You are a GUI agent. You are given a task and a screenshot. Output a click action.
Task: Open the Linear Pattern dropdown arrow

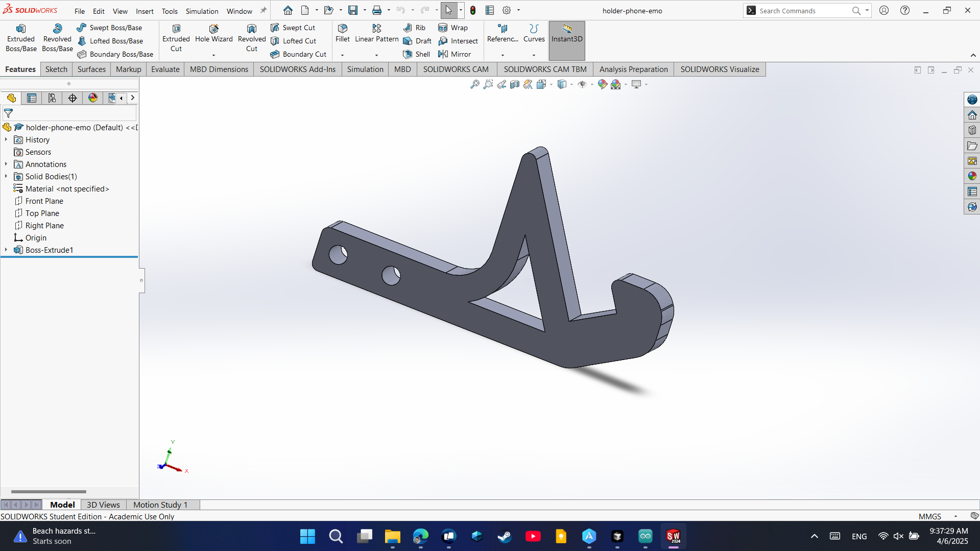pos(376,55)
